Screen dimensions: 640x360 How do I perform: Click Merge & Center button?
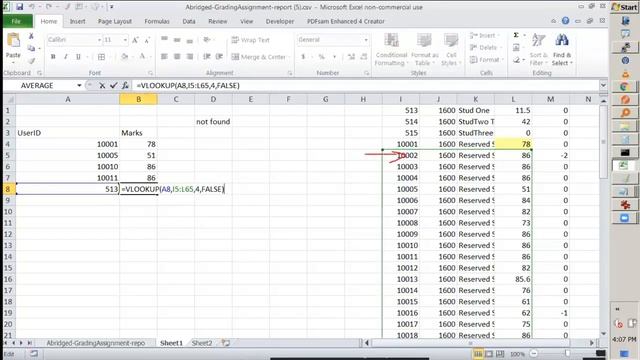259,57
